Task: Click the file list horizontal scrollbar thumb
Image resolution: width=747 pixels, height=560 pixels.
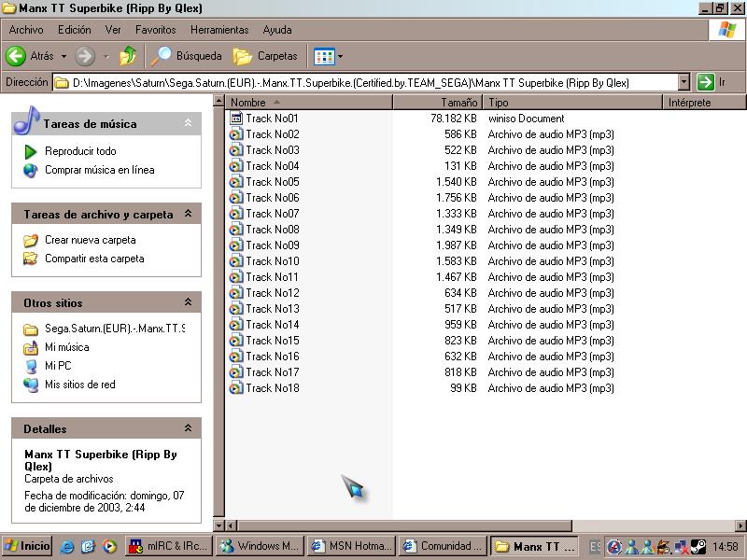Action: (404, 525)
